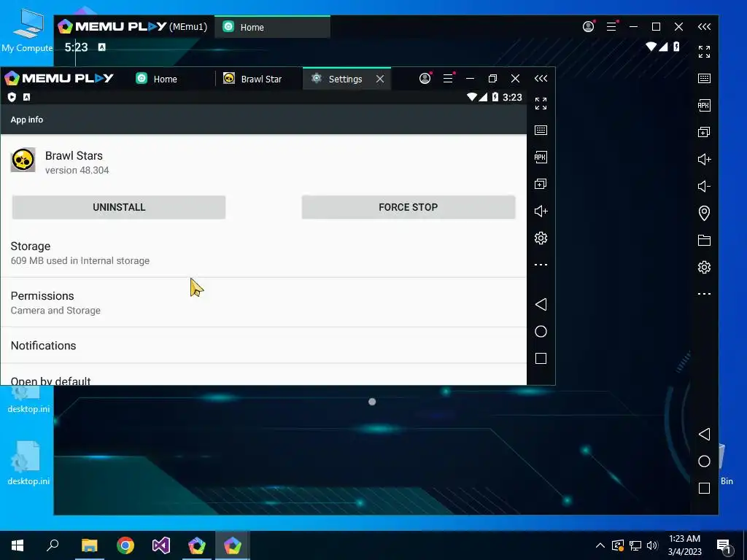Image resolution: width=747 pixels, height=560 pixels.
Task: Toggle fullscreen in front MEmu window sidebar
Action: (x=541, y=104)
